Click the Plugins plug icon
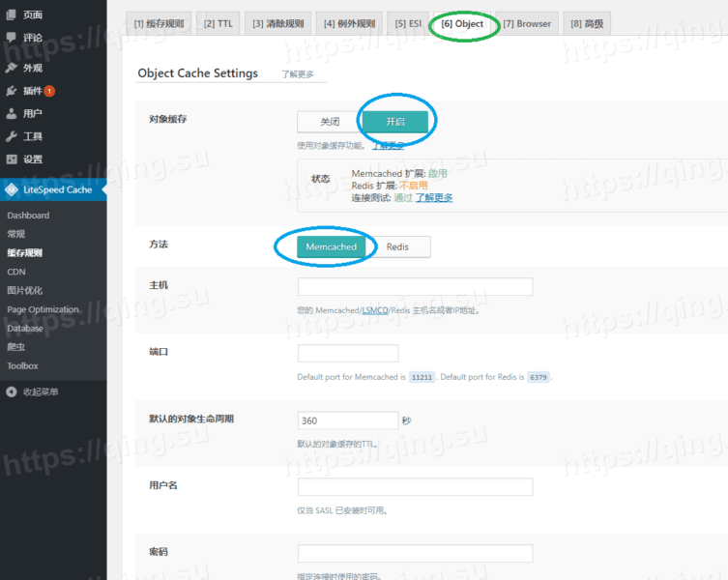Viewport: 728px width, 580px height. [x=12, y=91]
